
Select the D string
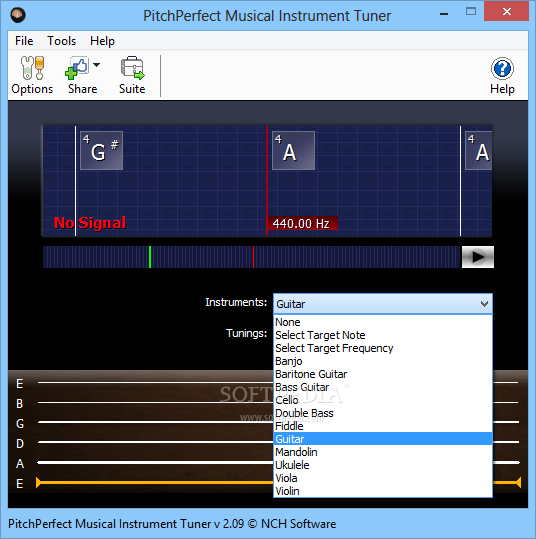155,442
